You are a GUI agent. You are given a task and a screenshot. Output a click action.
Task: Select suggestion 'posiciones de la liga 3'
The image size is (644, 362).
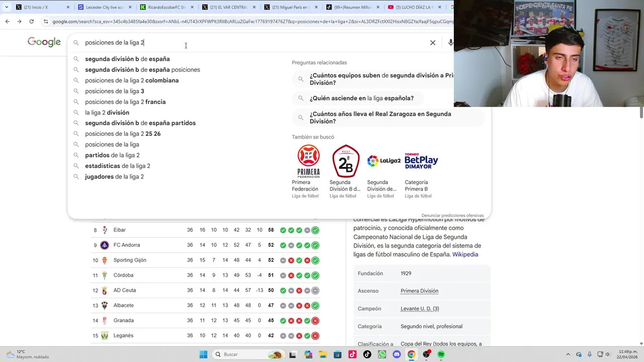[x=115, y=91]
